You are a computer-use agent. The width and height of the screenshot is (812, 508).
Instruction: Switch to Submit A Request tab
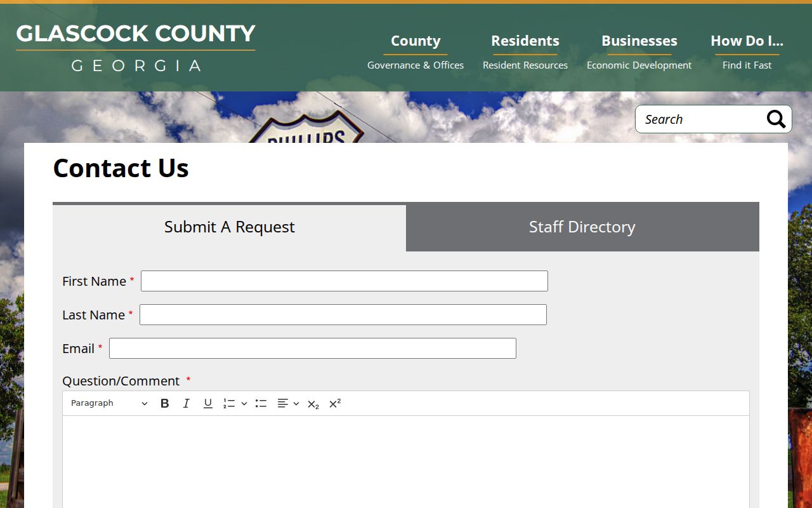(x=230, y=227)
